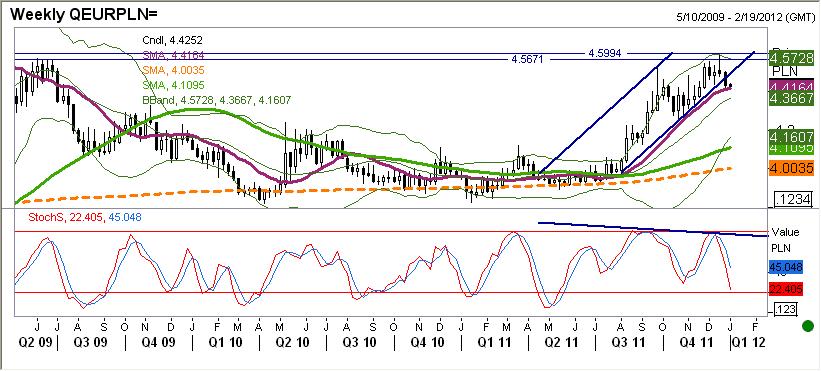This screenshot has height=371, width=821.
Task: Open the .1234 price precision box
Action: 793,199
